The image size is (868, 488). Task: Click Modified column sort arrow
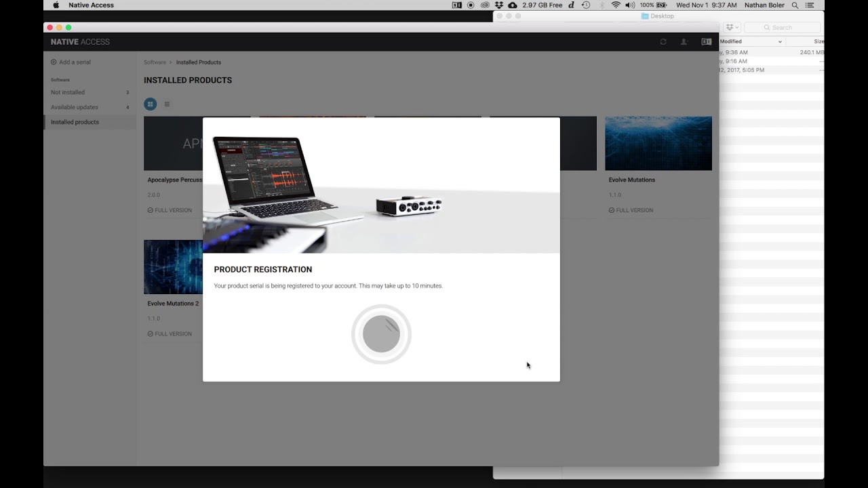[x=780, y=41]
